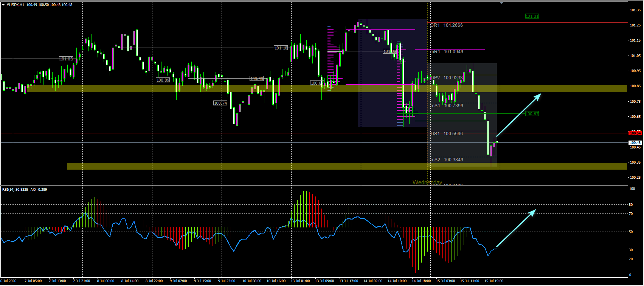Select the lower yellow support zone rectangle
Image resolution: width=644 pixels, height=286 pixels.
tap(348, 166)
